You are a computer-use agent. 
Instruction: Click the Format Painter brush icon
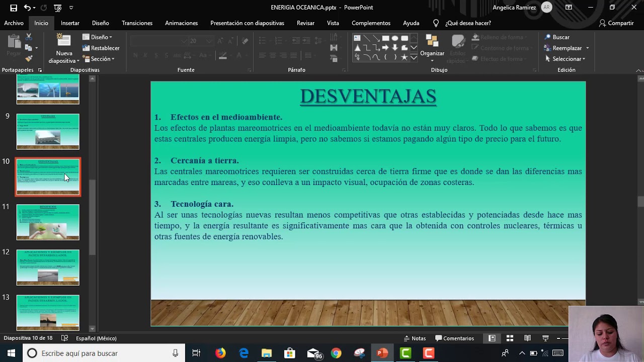point(29,59)
